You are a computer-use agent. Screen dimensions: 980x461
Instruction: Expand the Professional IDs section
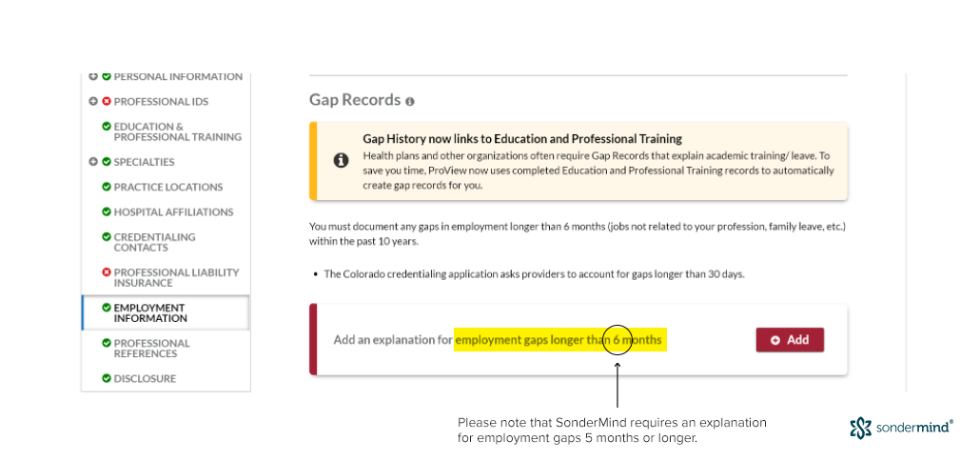(94, 101)
